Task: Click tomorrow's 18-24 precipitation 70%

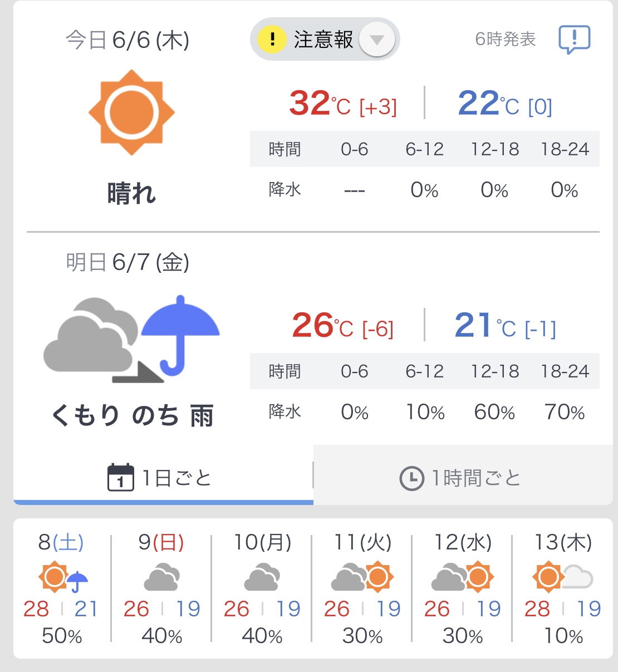Action: [565, 412]
